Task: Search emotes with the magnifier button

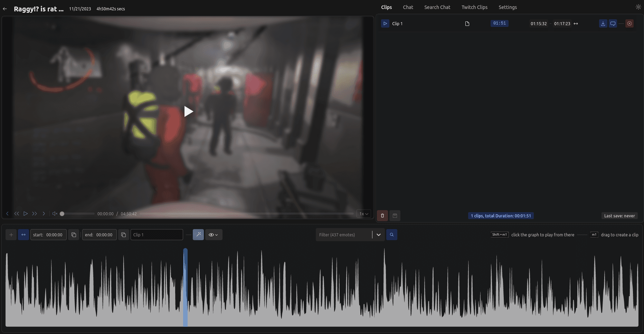Action: (391, 235)
